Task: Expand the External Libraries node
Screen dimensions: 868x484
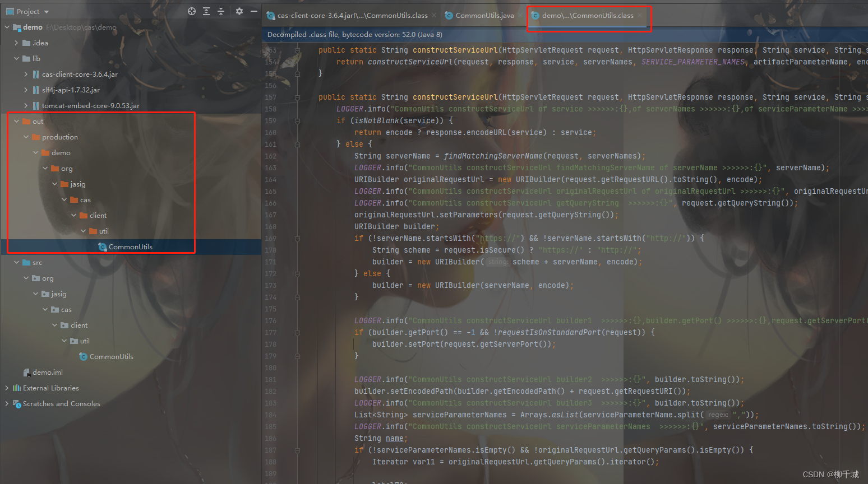Action: (7, 388)
